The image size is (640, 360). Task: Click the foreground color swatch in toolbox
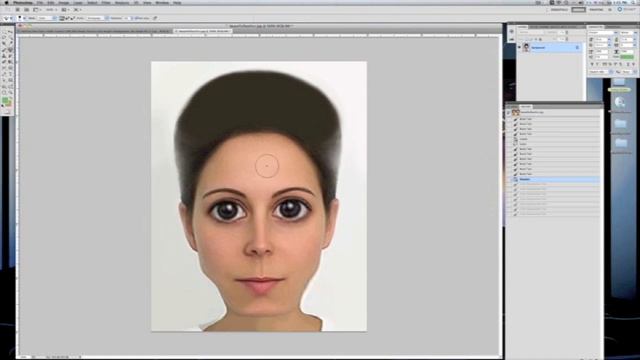(x=5, y=100)
